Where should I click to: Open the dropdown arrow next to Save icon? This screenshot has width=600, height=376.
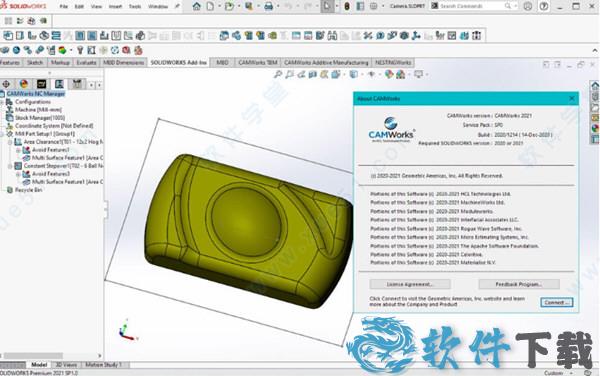click(x=258, y=7)
